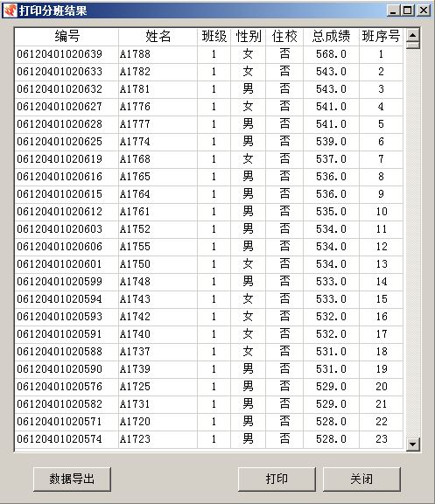This screenshot has width=435, height=504.
Task: Click the scrollbar up arrow
Action: [413, 35]
